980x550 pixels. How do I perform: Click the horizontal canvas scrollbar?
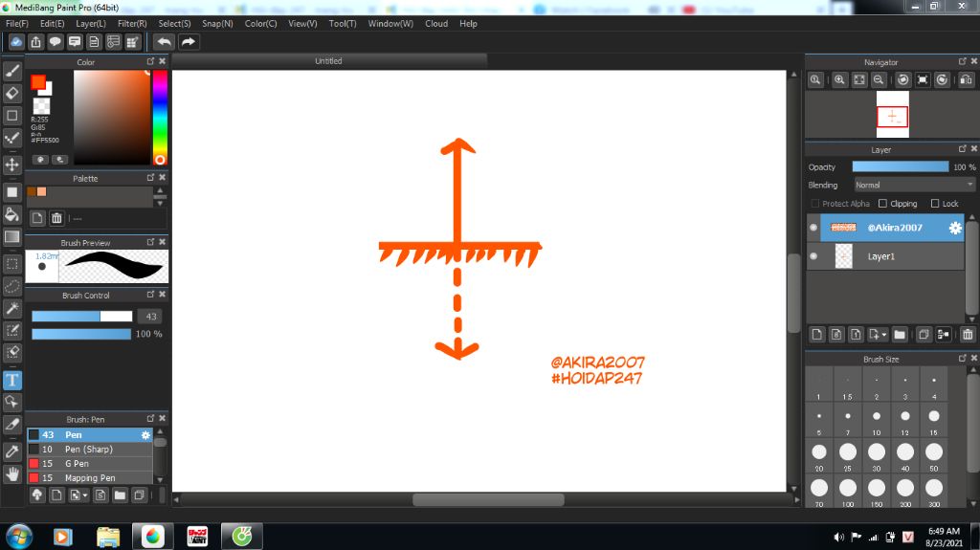click(x=488, y=499)
